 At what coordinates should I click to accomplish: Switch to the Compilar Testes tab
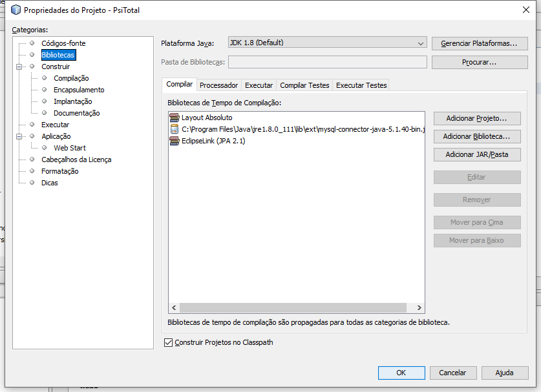point(304,85)
